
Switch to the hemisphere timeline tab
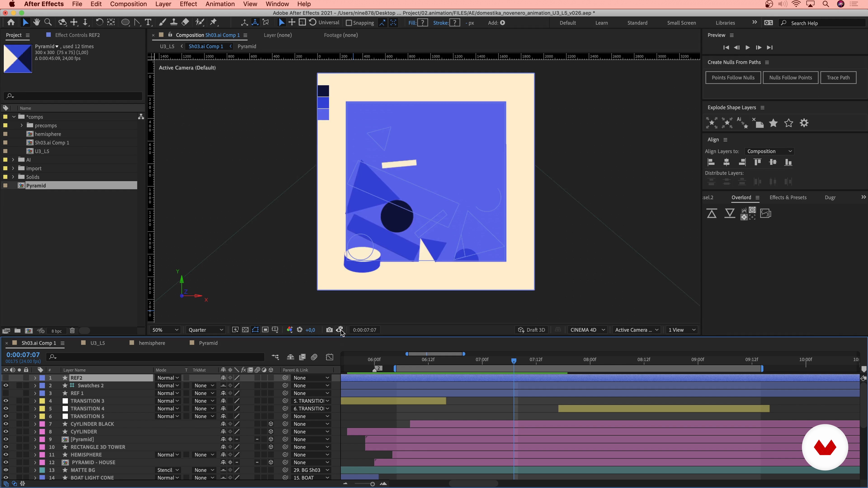[x=152, y=343]
